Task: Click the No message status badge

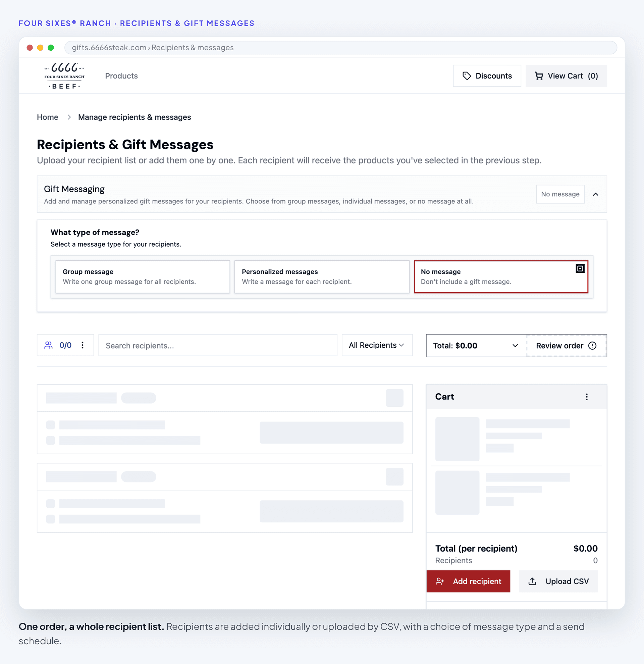Action: [x=560, y=194]
